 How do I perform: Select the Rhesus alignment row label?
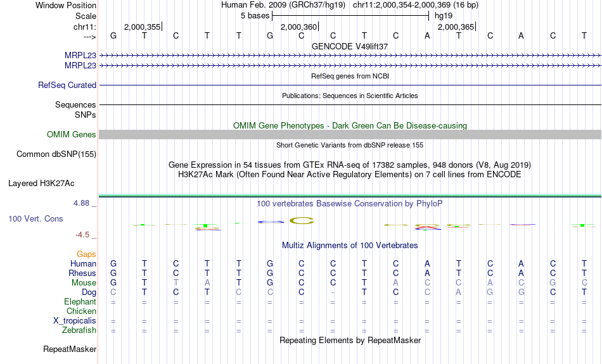82,273
